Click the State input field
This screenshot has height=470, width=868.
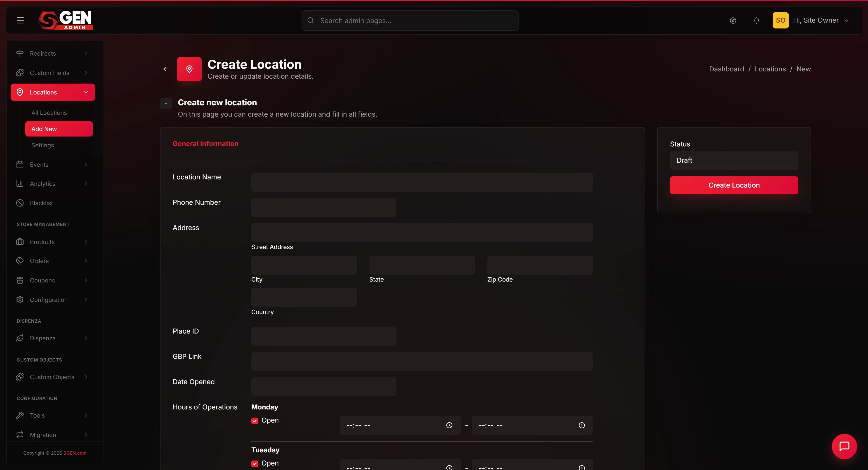pyautogui.click(x=422, y=265)
